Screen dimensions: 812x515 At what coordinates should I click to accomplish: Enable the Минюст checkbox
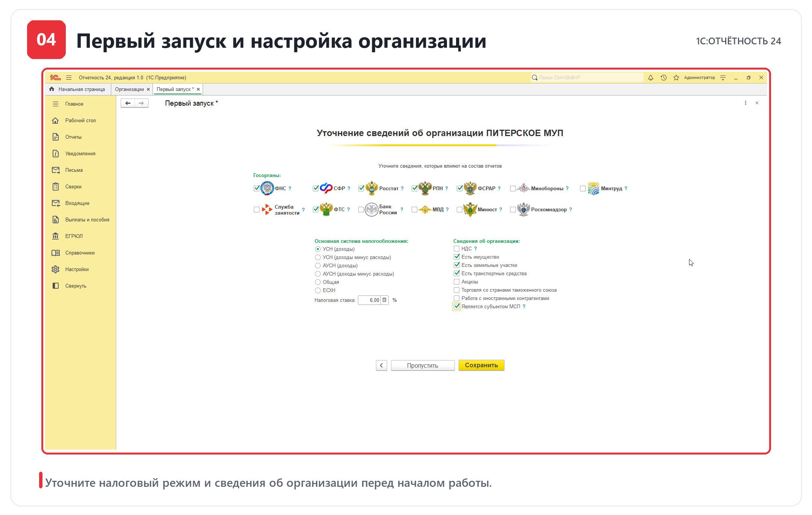459,209
